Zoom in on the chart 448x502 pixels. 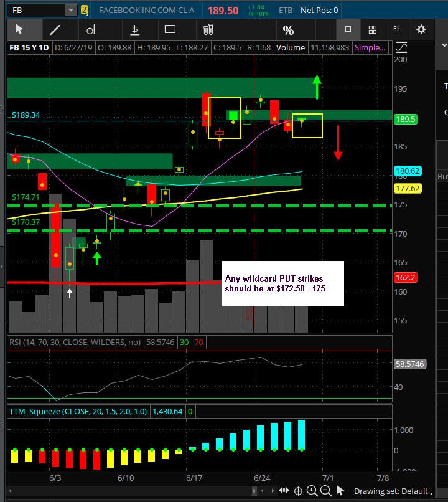(x=312, y=490)
